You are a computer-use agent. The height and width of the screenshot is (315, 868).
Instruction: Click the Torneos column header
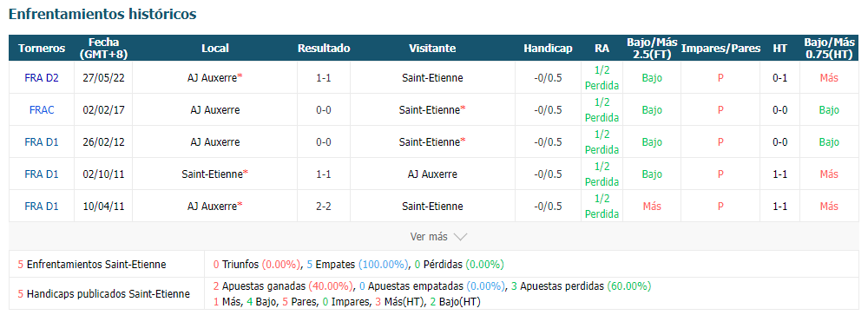pos(42,49)
